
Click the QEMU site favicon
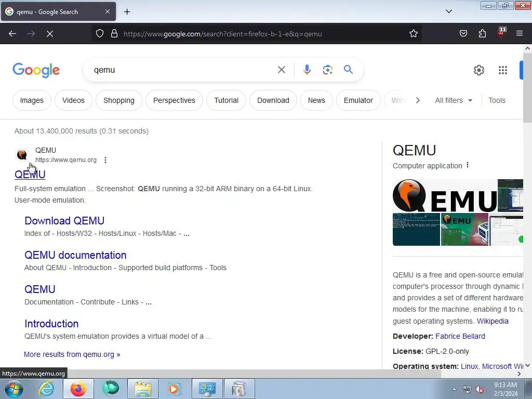pyautogui.click(x=22, y=155)
